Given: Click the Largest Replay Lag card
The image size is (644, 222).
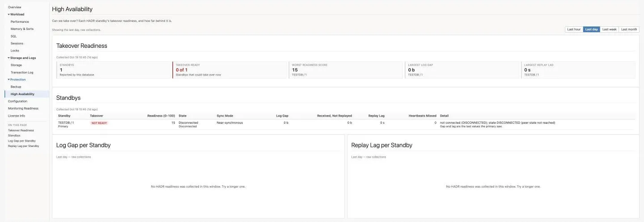Looking at the screenshot, I should click(578, 70).
